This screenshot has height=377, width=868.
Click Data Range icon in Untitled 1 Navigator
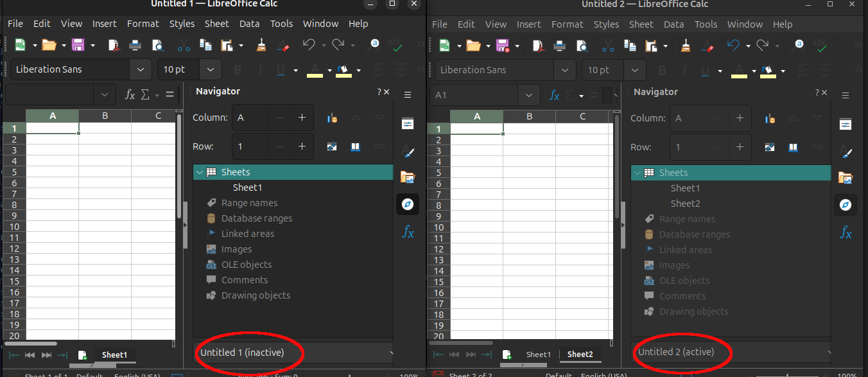tap(332, 118)
